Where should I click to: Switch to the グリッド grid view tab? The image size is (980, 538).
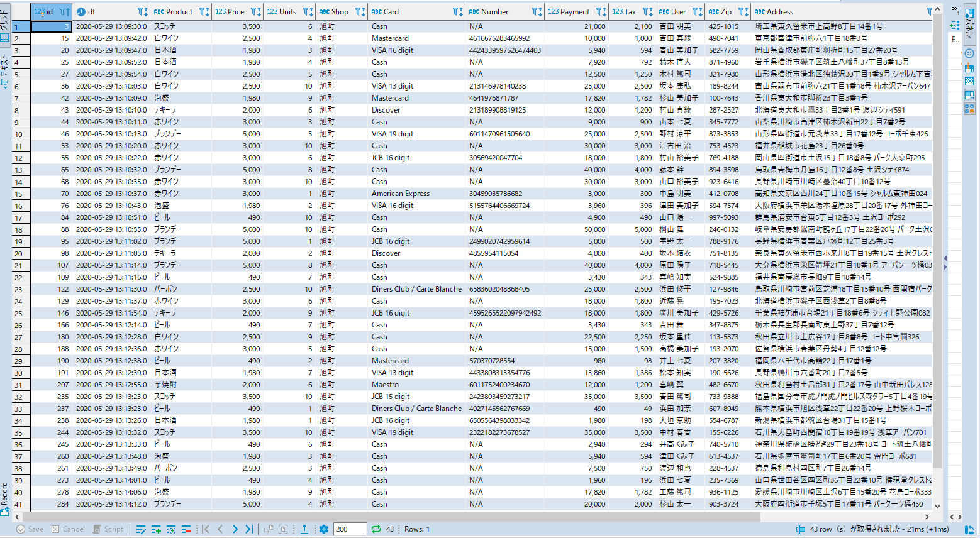[5, 25]
